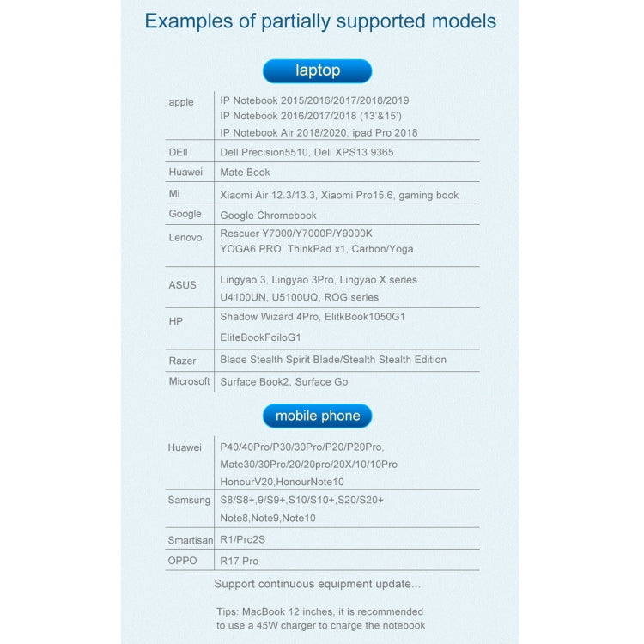Select the HP brand row label
Image resolution: width=644 pixels, height=644 pixels.
point(176,321)
